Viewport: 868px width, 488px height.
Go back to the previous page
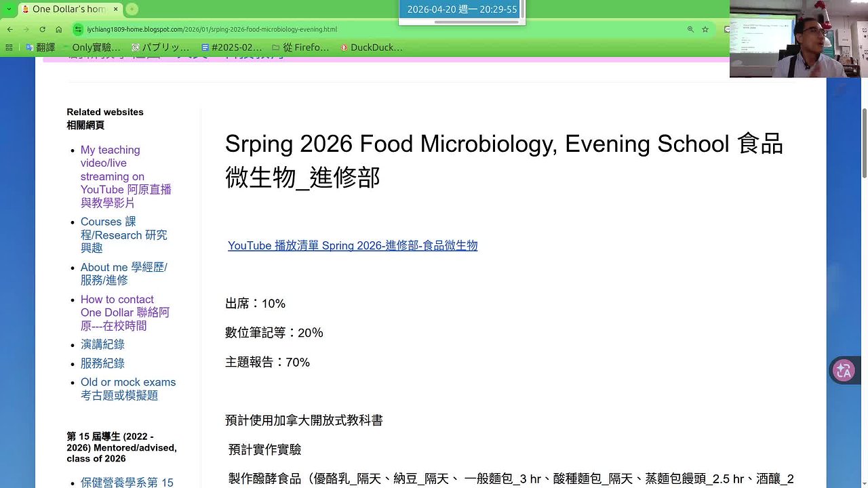click(9, 30)
